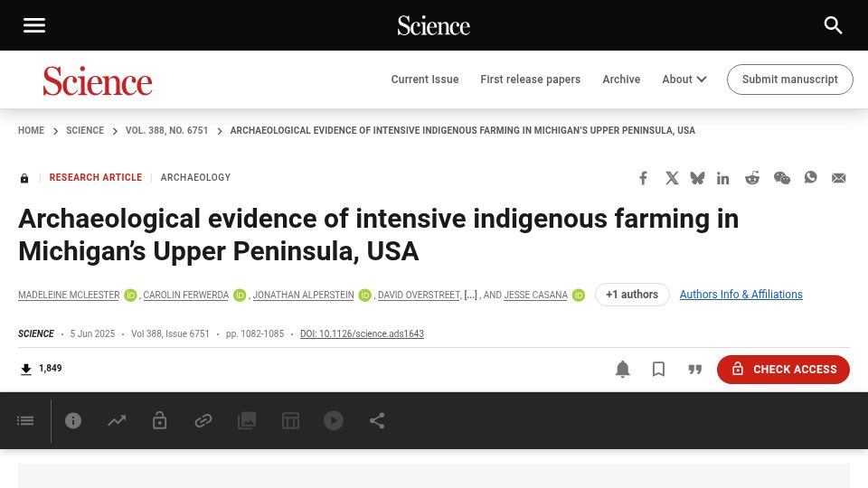Open the share icon in dark toolbar

tap(377, 421)
